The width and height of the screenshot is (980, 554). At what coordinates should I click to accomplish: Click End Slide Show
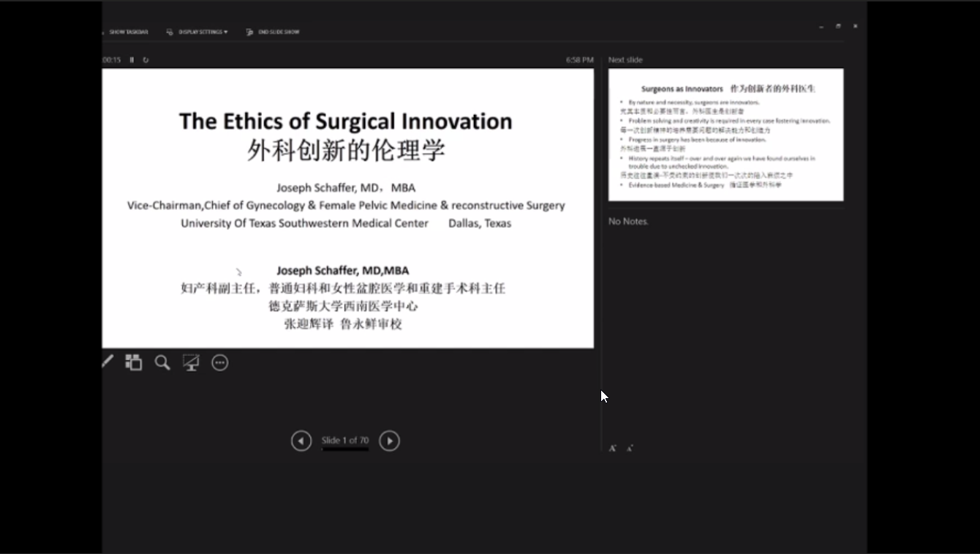pyautogui.click(x=273, y=32)
